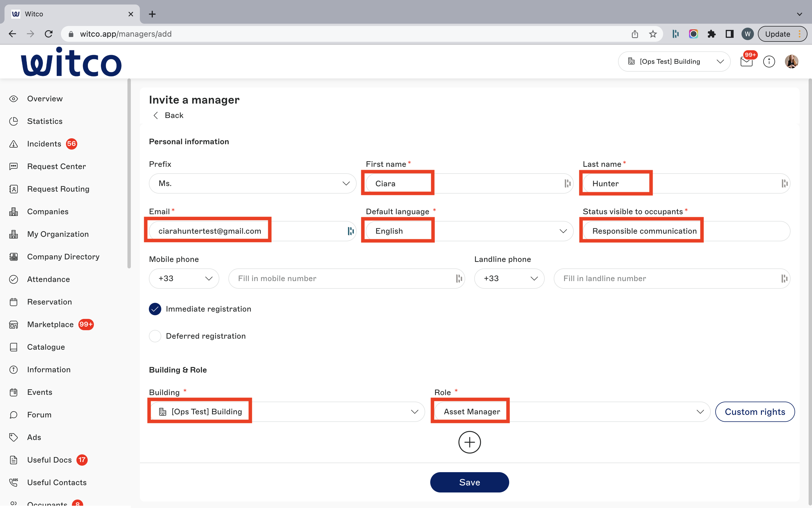Image resolution: width=812 pixels, height=508 pixels.
Task: Click the Company Directory icon
Action: click(x=14, y=257)
